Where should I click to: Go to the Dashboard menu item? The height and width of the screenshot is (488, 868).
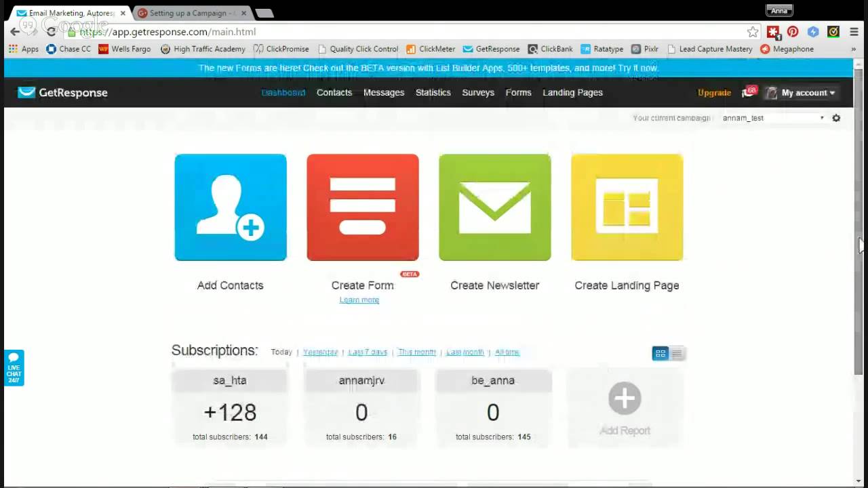pyautogui.click(x=283, y=93)
